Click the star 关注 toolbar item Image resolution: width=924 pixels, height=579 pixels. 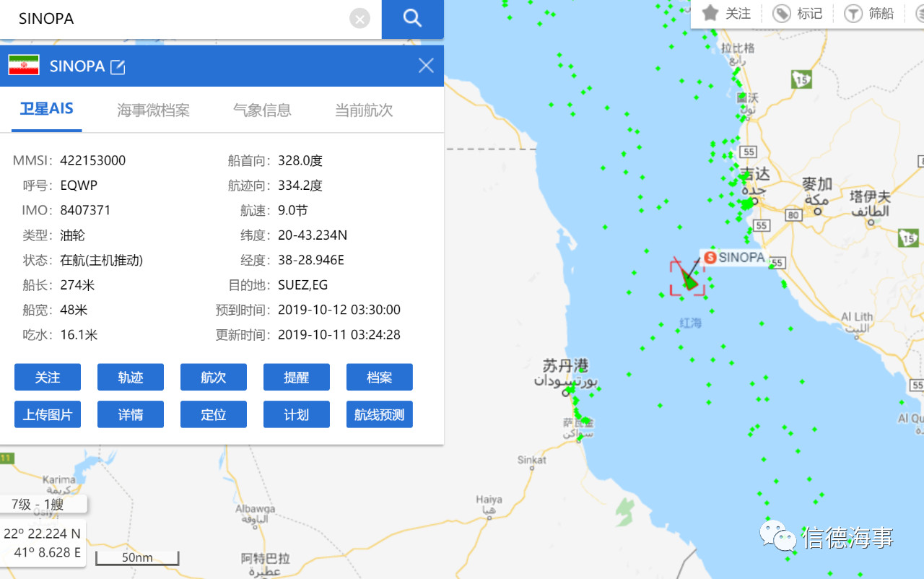728,13
